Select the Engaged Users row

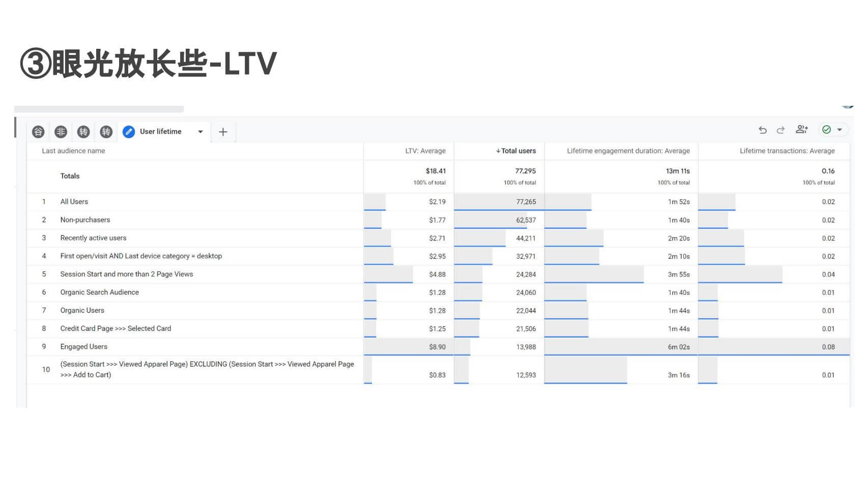pos(84,347)
